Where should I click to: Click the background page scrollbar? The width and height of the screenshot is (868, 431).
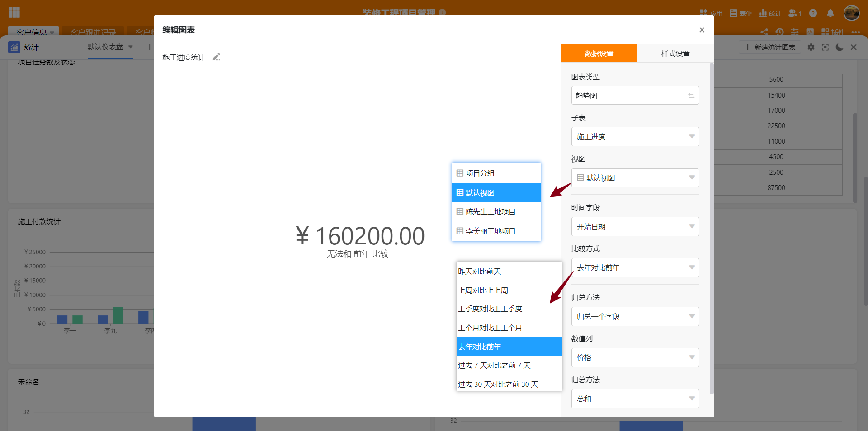pos(865,241)
